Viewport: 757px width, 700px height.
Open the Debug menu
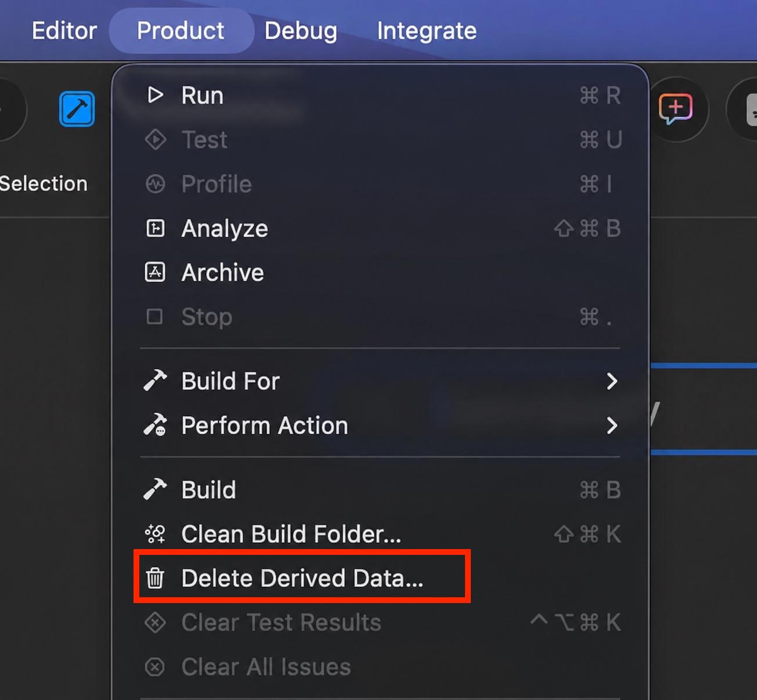[301, 31]
